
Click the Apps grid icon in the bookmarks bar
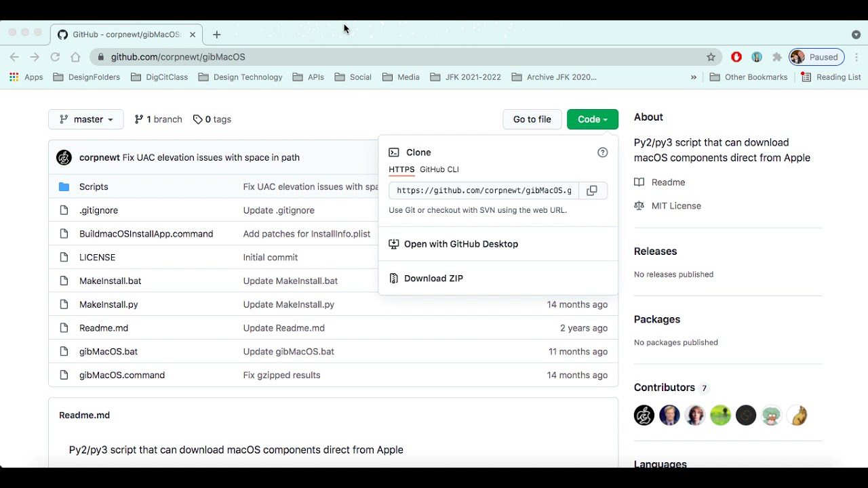click(14, 77)
